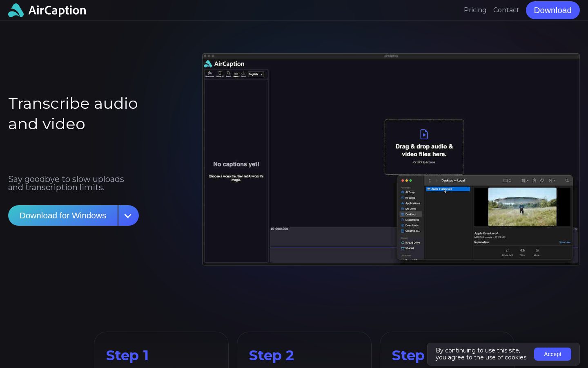This screenshot has height=368, width=588.
Task: Open Finder group-by grid dropdown
Action: click(x=525, y=180)
